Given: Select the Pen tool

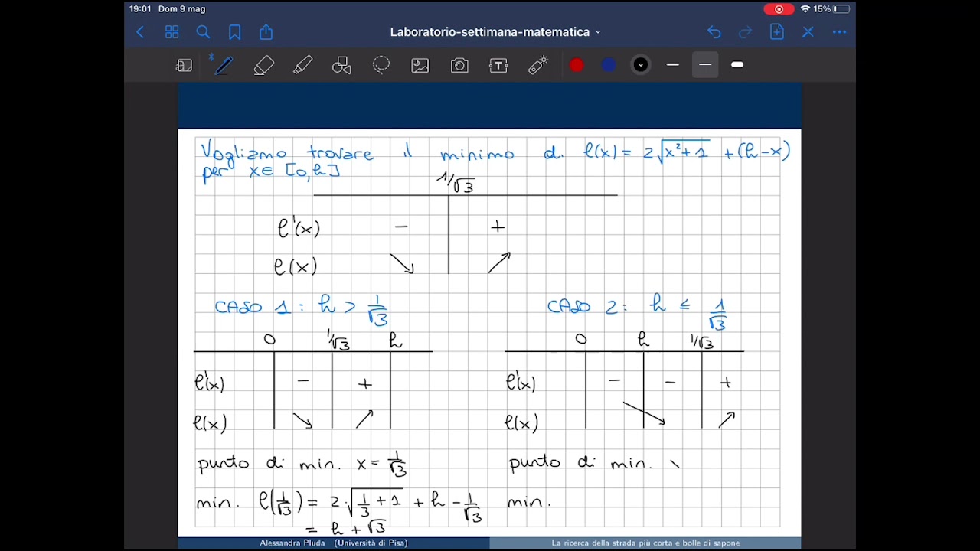Looking at the screenshot, I should point(224,66).
